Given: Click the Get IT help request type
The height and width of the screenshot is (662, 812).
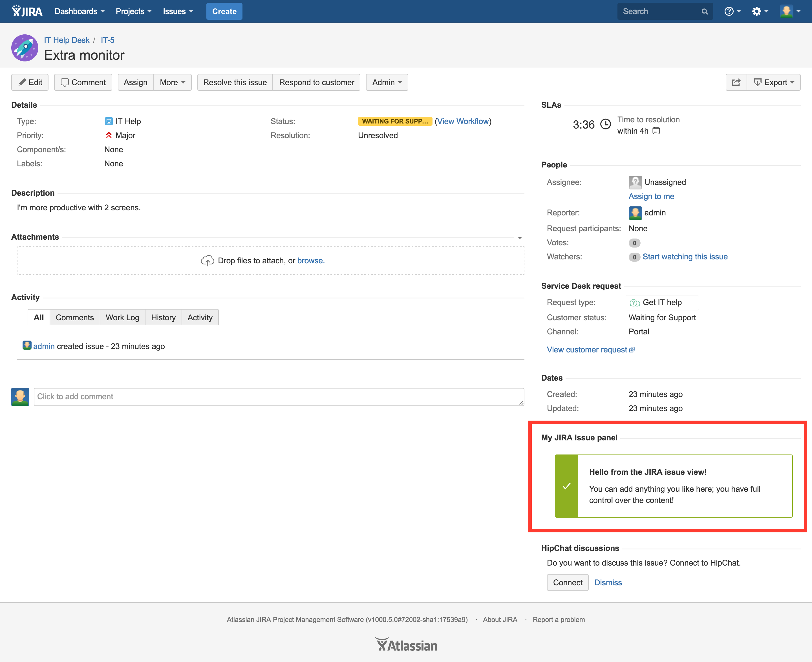Looking at the screenshot, I should 662,303.
